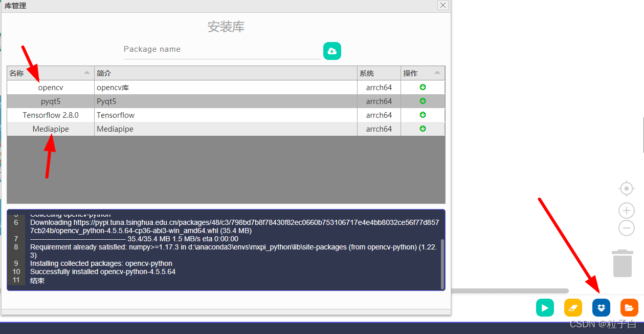Select the opencv name cell

point(51,88)
